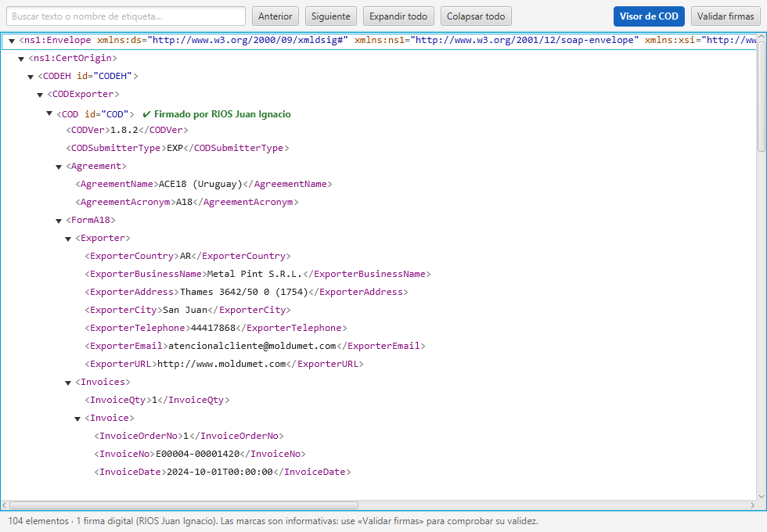767x532 pixels.
Task: Collapse the CODExporter node
Action: tap(40, 95)
